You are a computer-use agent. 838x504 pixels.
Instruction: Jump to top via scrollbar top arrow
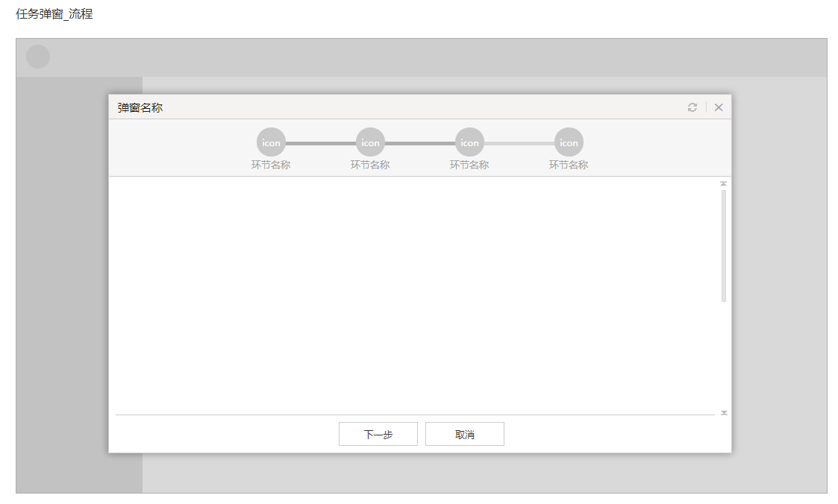click(723, 183)
